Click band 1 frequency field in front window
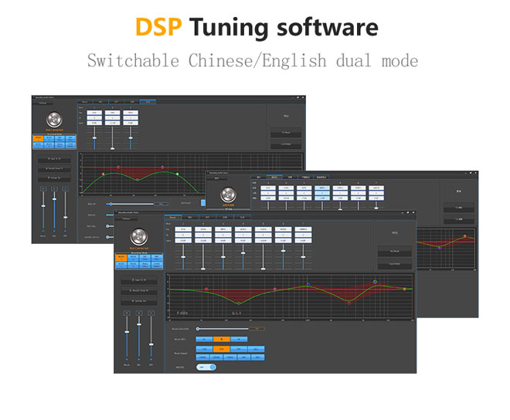This screenshot has width=510, height=420. pyautogui.click(x=183, y=229)
